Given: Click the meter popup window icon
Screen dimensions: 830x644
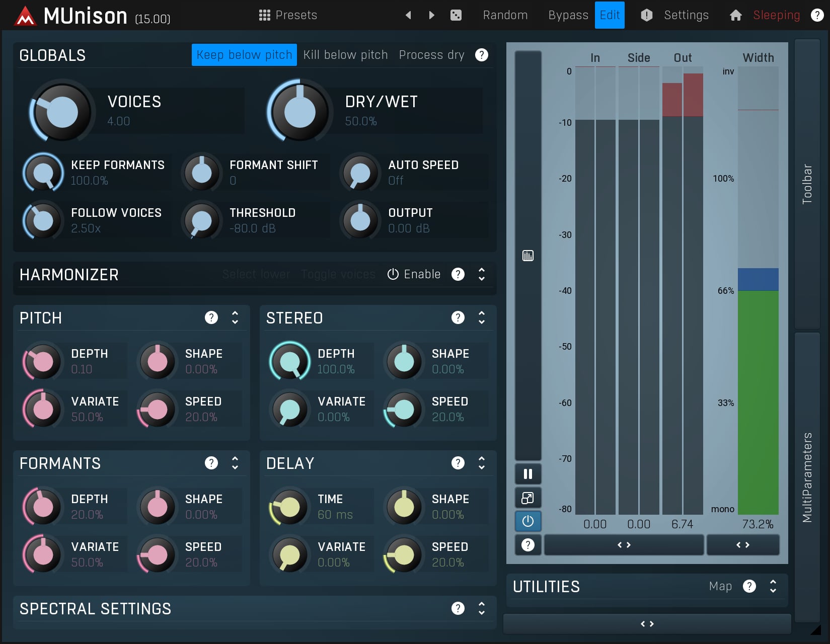Looking at the screenshot, I should (527, 498).
